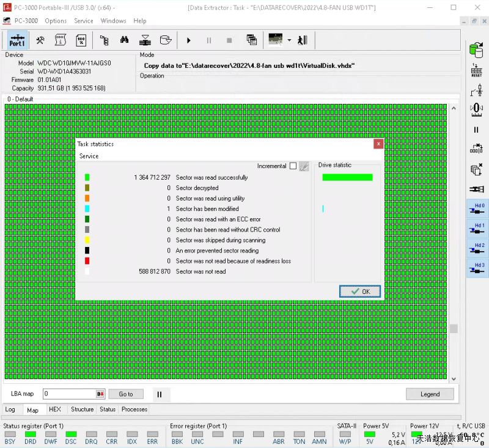Click the RESET icon in right sidebar
Viewport: 489px width, 448px height.
pos(476,70)
